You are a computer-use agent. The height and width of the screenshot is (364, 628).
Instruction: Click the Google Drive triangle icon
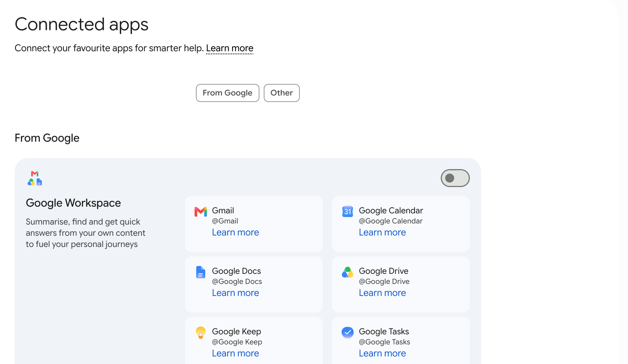[x=348, y=272]
